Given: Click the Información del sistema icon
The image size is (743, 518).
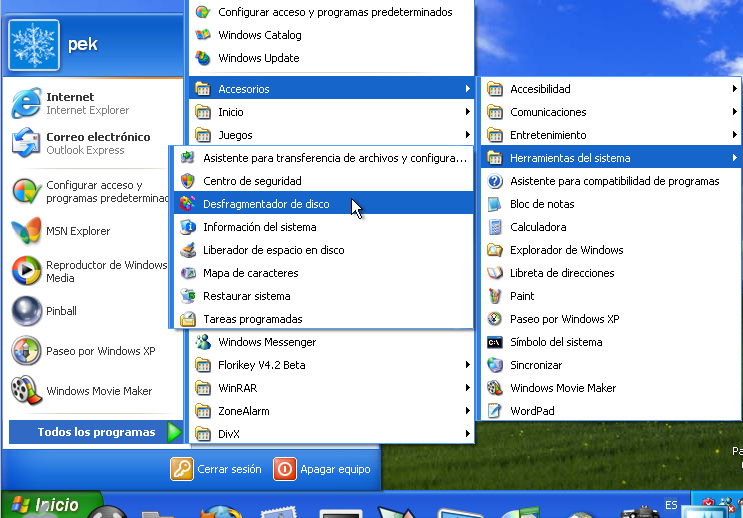Looking at the screenshot, I should tap(188, 227).
